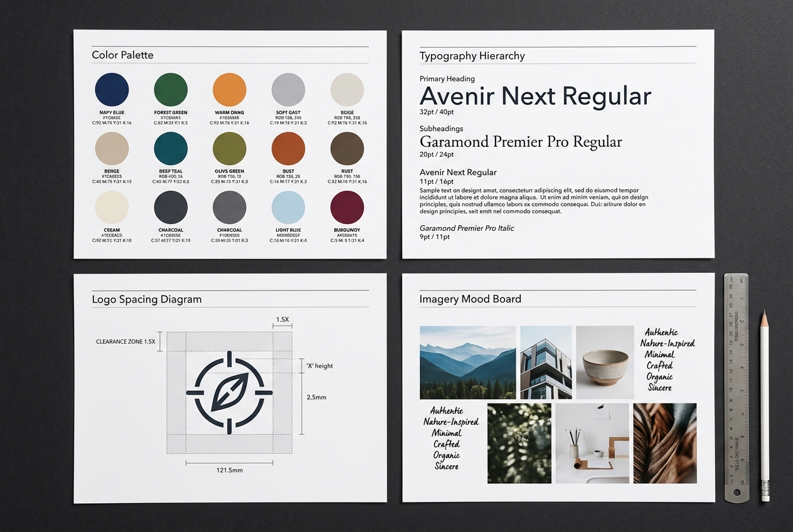Click the Imagery Mood Board title

point(470,299)
